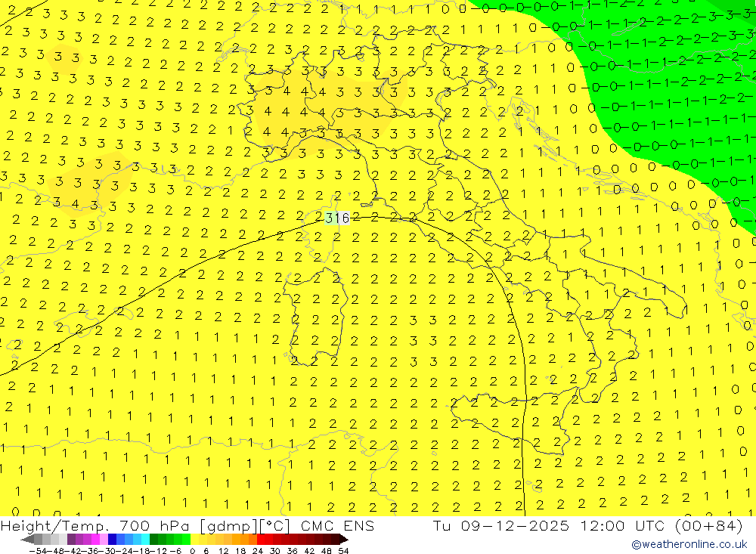Click the gray left arrow of color scale
Viewport: 756px width, 554px height.
(x=27, y=540)
